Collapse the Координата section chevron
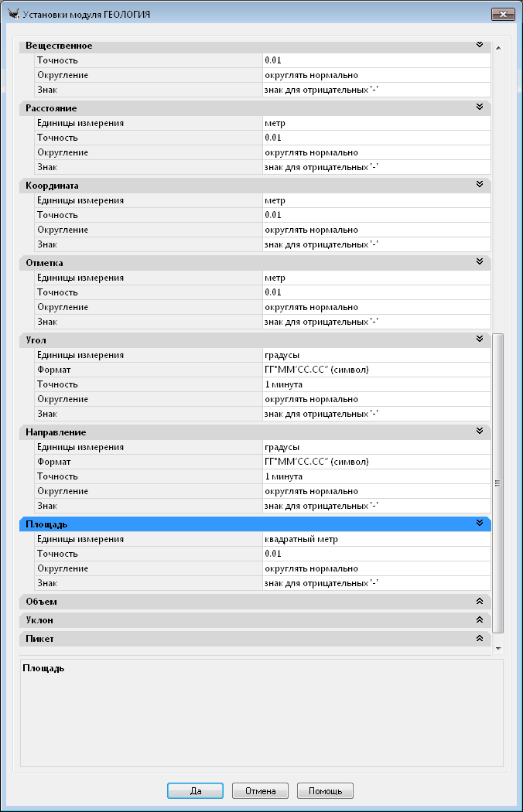The image size is (523, 812). 480,185
